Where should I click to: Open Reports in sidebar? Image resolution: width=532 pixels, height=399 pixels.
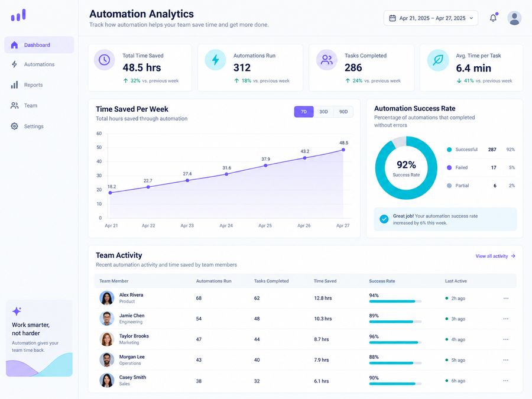39,85
